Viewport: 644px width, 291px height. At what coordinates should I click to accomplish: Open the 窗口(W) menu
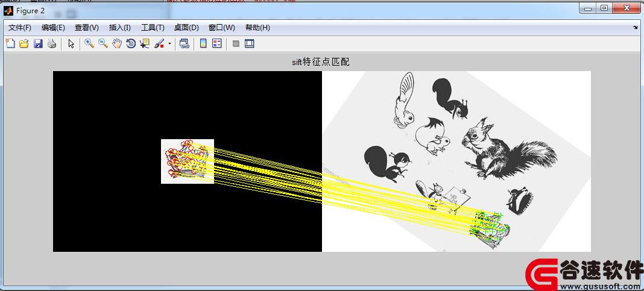[x=221, y=28]
